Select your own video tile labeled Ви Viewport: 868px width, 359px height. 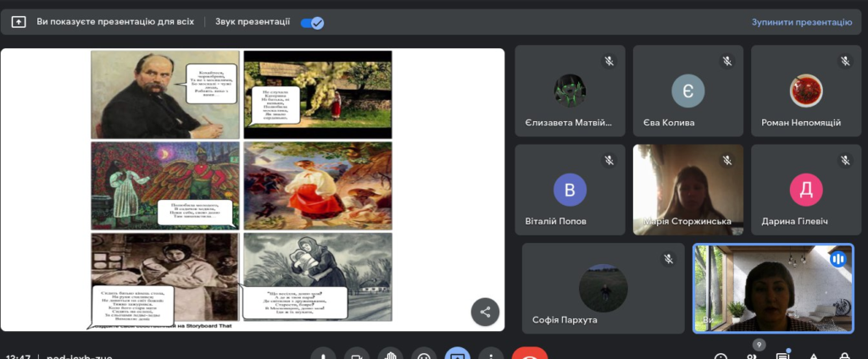point(773,289)
